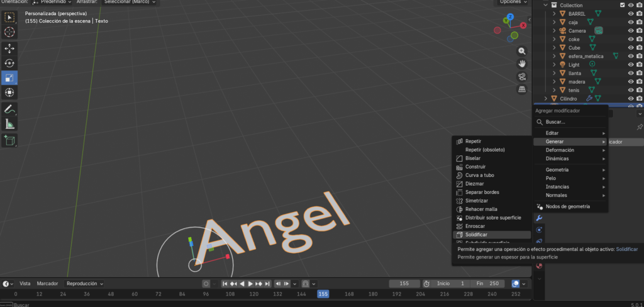Expand the Cilindro object row
Screen dimensions: 644x307
(545, 99)
